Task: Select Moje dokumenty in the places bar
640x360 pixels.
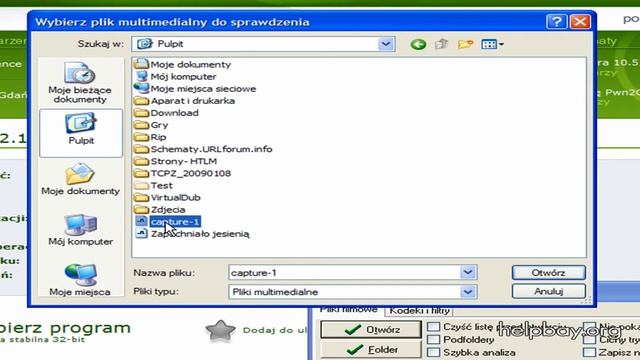Action: (x=80, y=179)
